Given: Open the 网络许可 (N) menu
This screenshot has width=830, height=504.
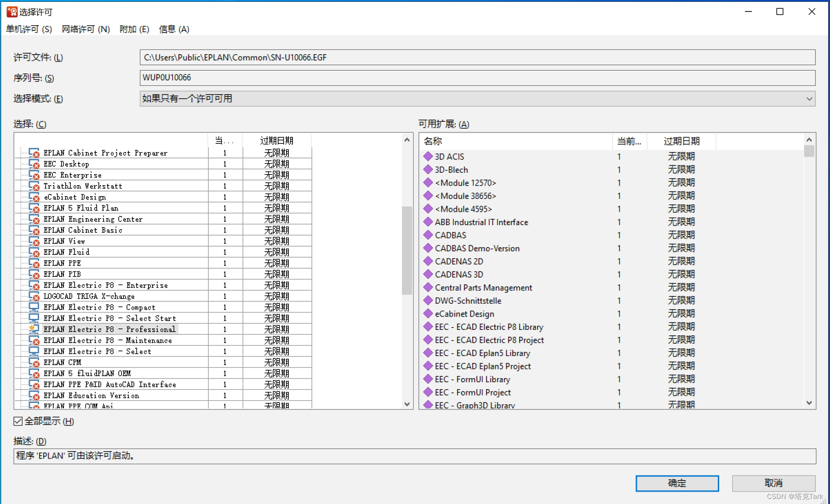Looking at the screenshot, I should click(x=86, y=29).
